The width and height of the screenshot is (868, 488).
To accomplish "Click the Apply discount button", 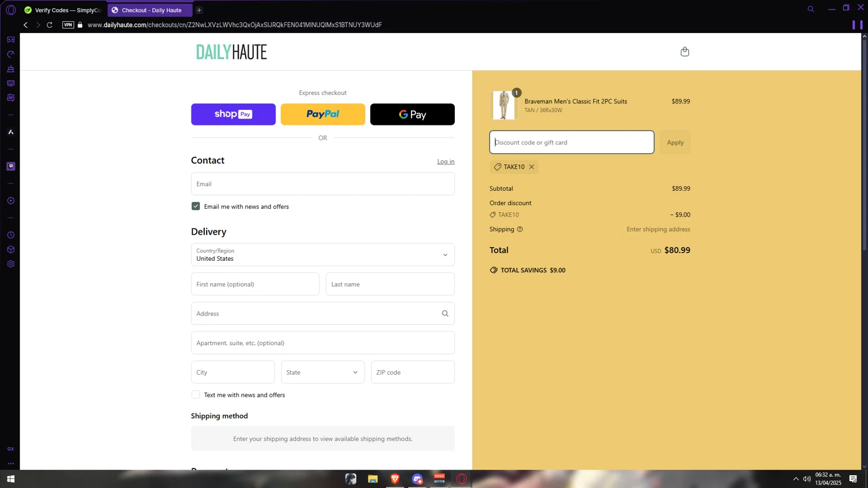I will pos(675,142).
